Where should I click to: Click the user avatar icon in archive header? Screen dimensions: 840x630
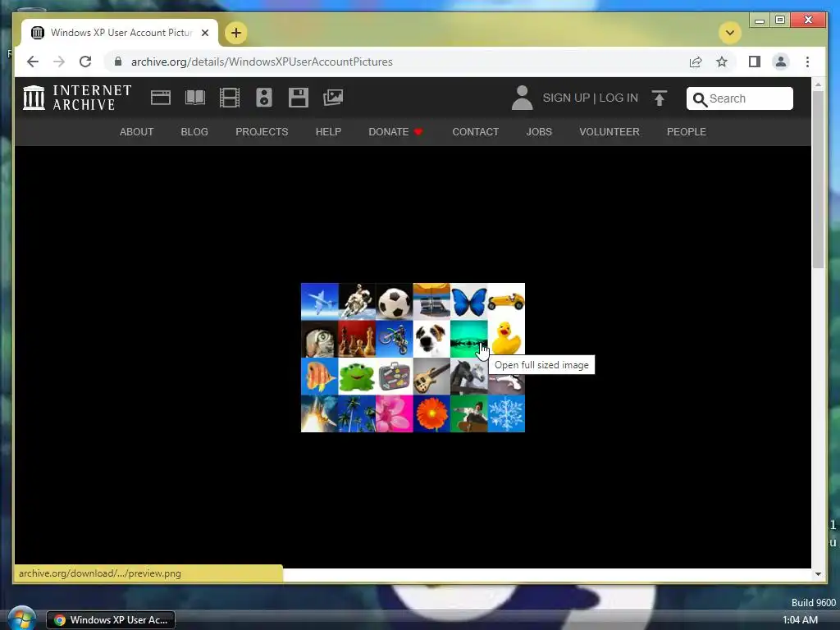(522, 98)
